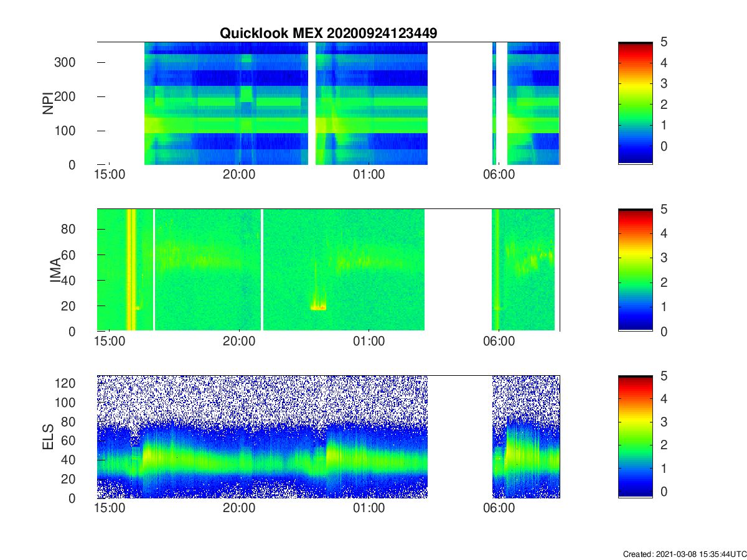Click the "06:00" time label under ELS panel
This screenshot has width=747, height=560.
(x=499, y=508)
